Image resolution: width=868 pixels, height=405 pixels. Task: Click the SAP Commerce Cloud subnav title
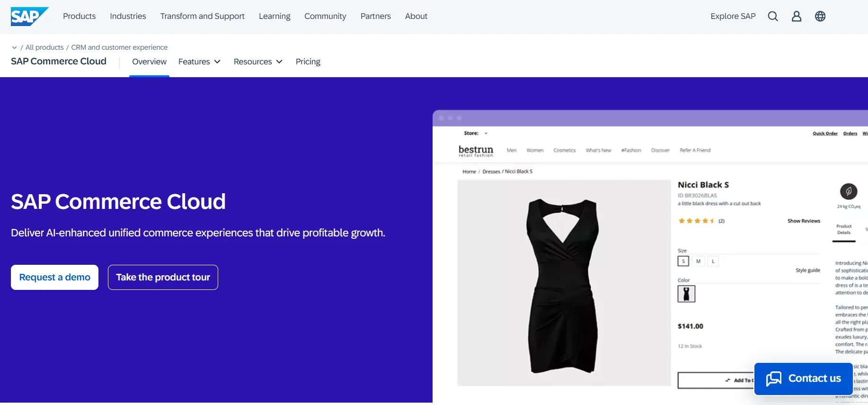point(59,61)
